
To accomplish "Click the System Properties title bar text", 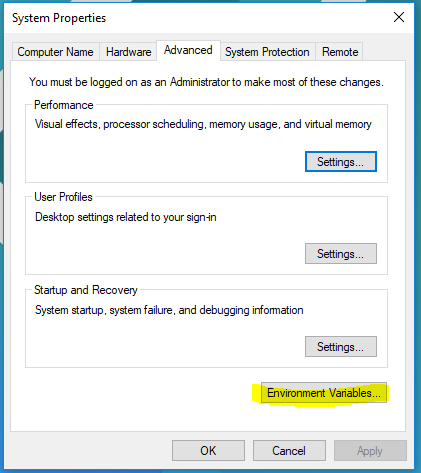I will [59, 18].
